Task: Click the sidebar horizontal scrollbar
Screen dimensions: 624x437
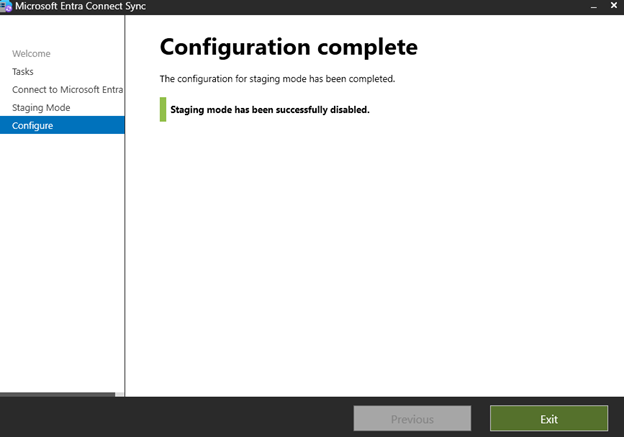Action: point(58,395)
